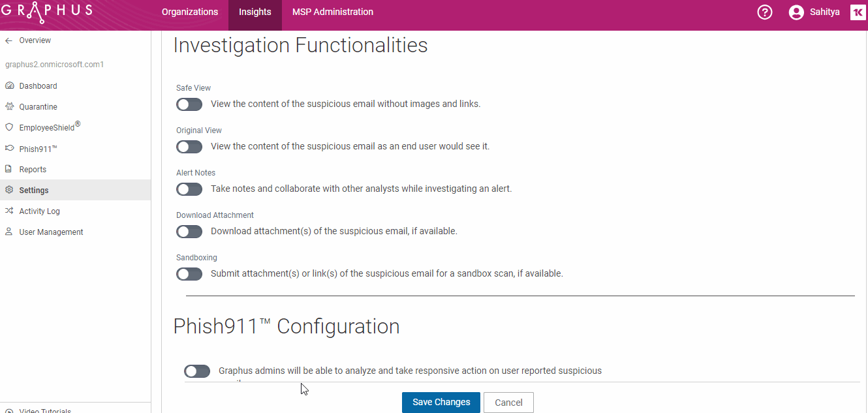The width and height of the screenshot is (868, 413).
Task: Click the EmployeeShield shield icon
Action: pos(9,128)
